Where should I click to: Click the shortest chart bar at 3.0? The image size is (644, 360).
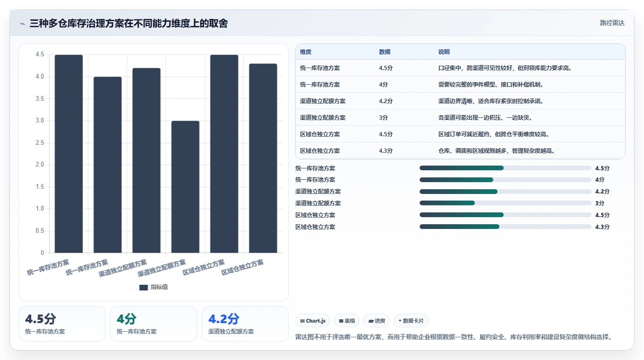tap(185, 187)
